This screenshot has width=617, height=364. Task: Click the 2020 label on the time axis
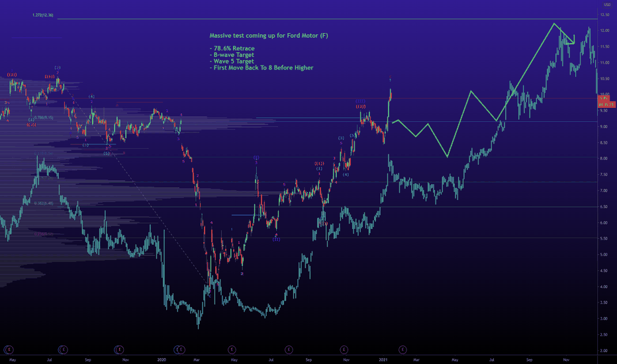tap(162, 359)
